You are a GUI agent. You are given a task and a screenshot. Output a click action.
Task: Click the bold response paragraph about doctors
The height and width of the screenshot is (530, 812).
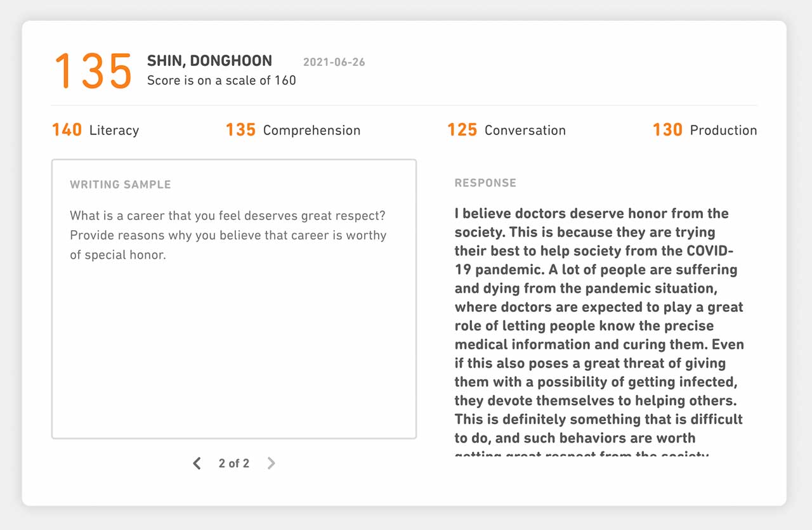point(599,326)
